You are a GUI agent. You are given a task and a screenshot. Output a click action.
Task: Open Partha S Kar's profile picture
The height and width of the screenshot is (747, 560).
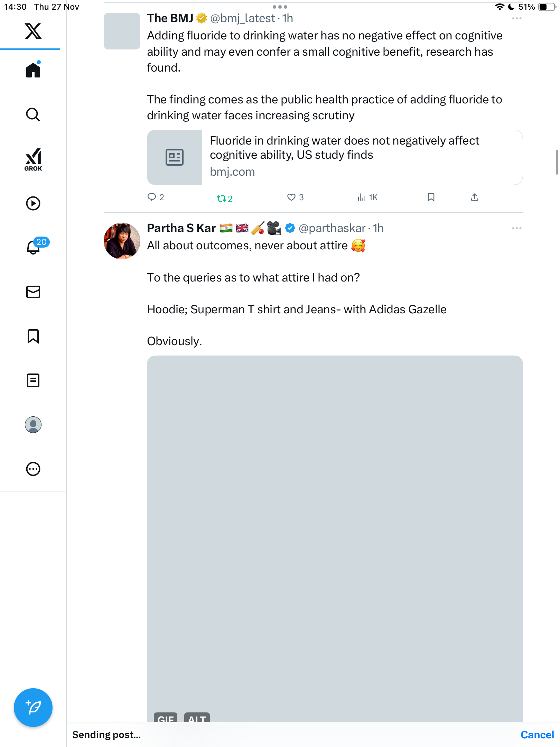click(122, 241)
